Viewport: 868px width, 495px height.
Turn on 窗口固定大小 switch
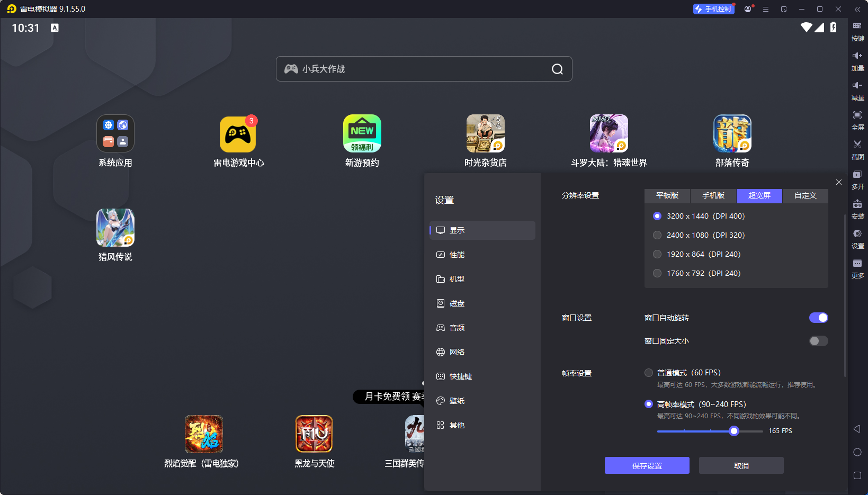[818, 341]
